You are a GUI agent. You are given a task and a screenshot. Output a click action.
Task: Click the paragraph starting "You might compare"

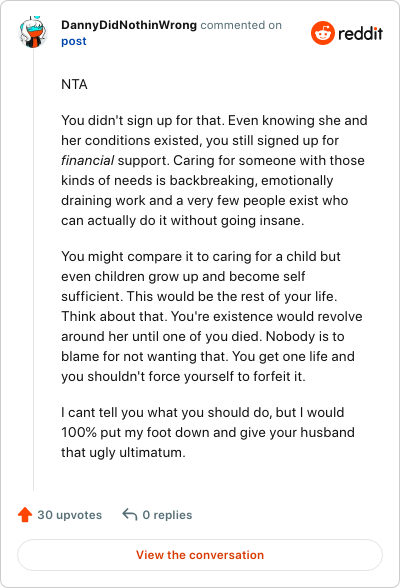coord(212,316)
